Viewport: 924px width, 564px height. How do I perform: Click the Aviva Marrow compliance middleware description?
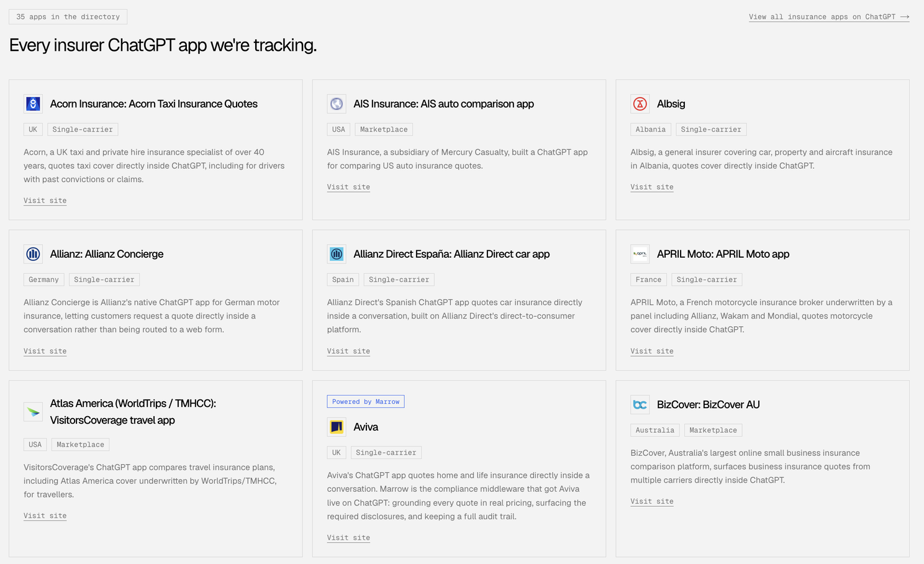tap(458, 496)
